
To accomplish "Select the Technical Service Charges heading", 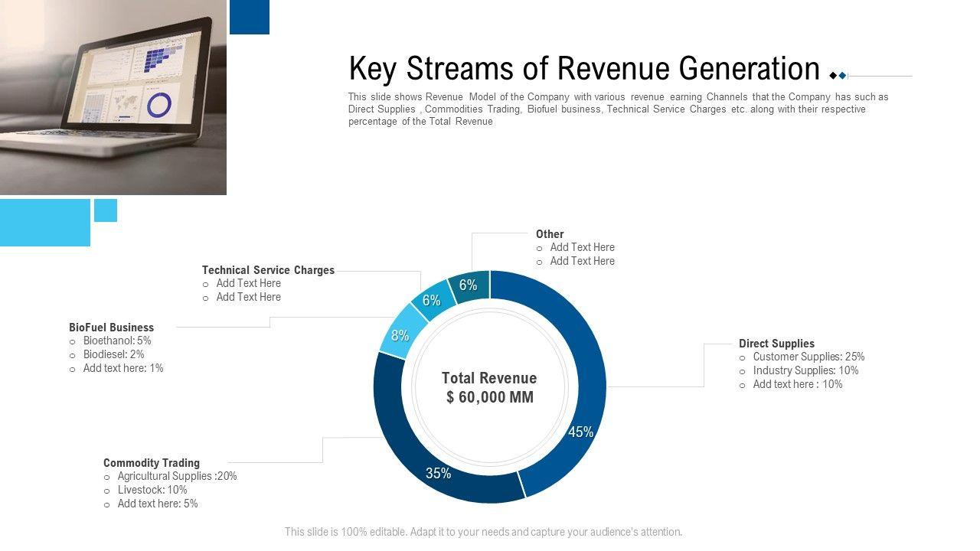I will click(268, 270).
